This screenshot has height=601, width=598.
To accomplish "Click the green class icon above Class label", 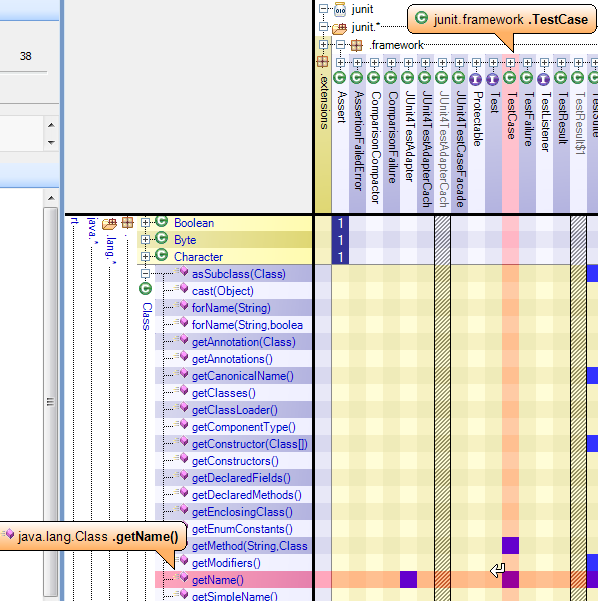I will (x=146, y=289).
